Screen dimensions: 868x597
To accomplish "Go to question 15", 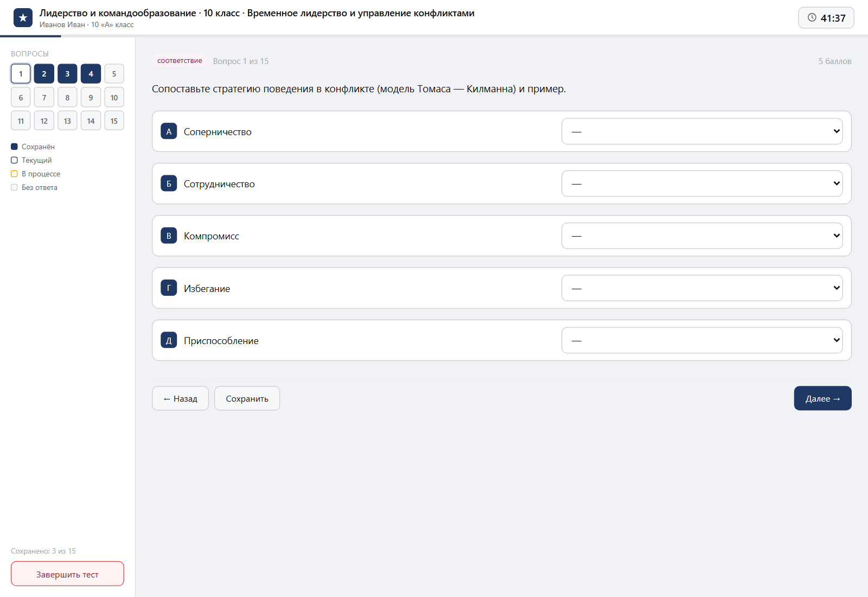I will (114, 121).
